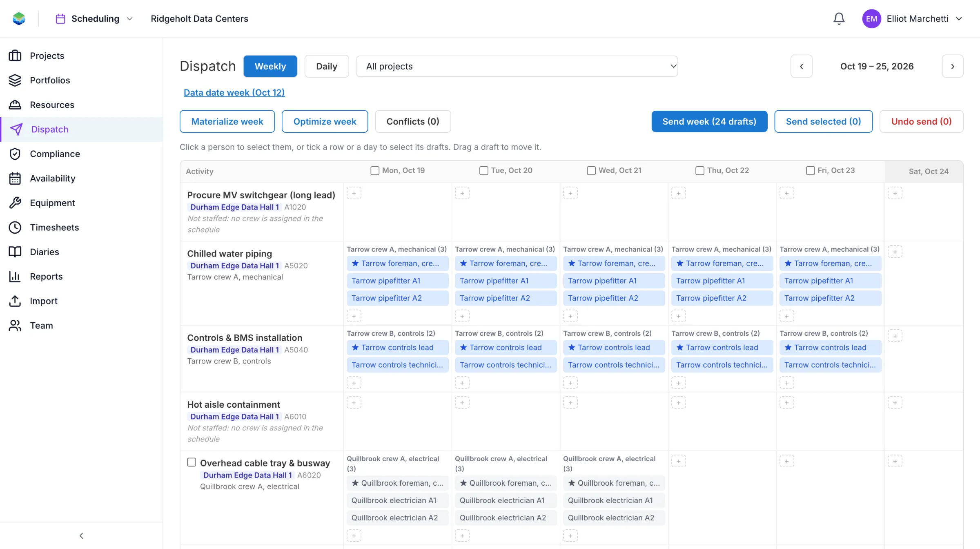Open Data date week (Oct 12) link
This screenshot has height=549, width=980.
point(234,92)
